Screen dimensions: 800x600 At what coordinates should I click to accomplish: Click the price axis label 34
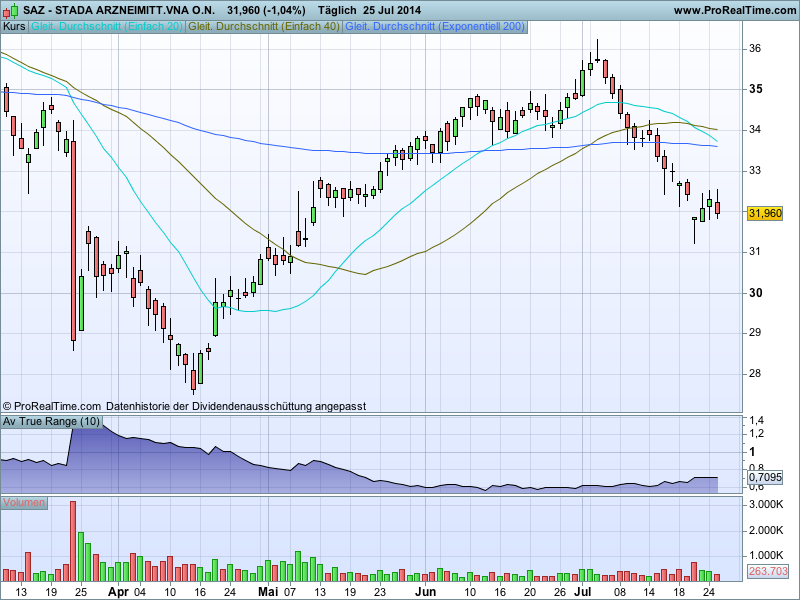point(755,130)
